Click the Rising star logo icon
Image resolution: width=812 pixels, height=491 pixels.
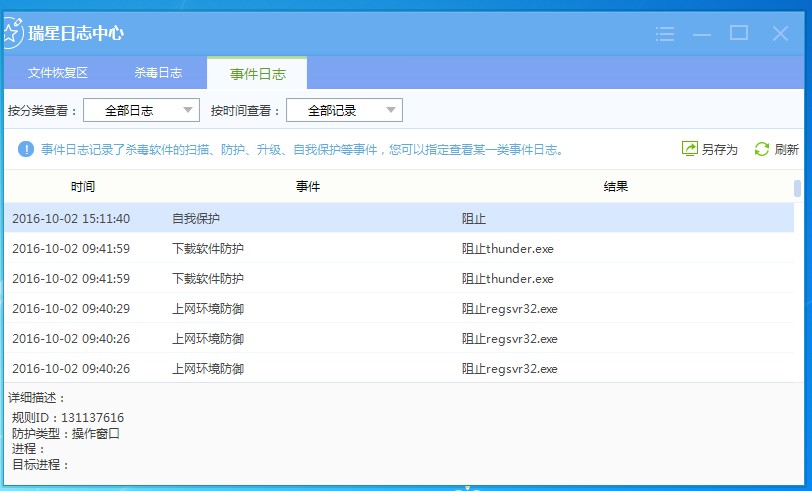point(12,33)
